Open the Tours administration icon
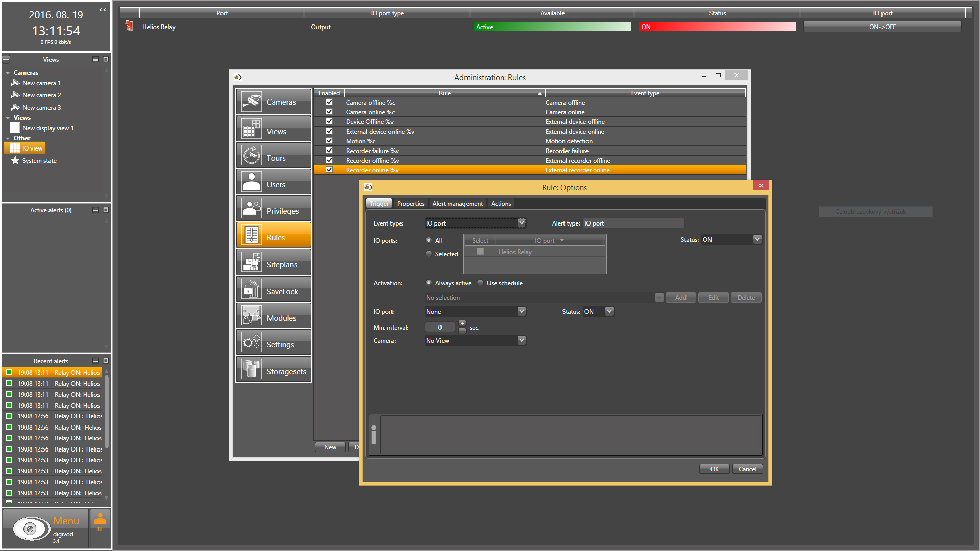The image size is (980, 551). [x=252, y=156]
